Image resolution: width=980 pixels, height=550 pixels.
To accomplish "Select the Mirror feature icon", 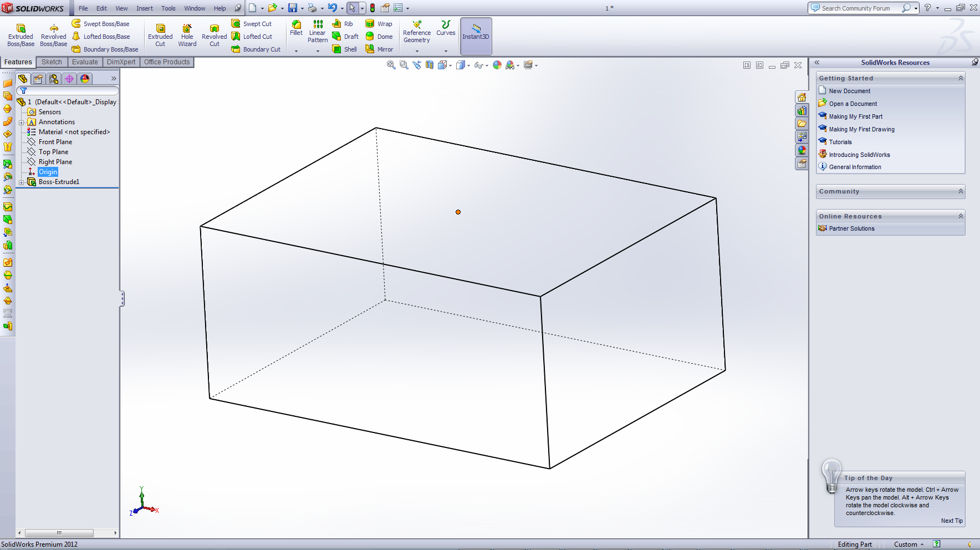I will (379, 49).
